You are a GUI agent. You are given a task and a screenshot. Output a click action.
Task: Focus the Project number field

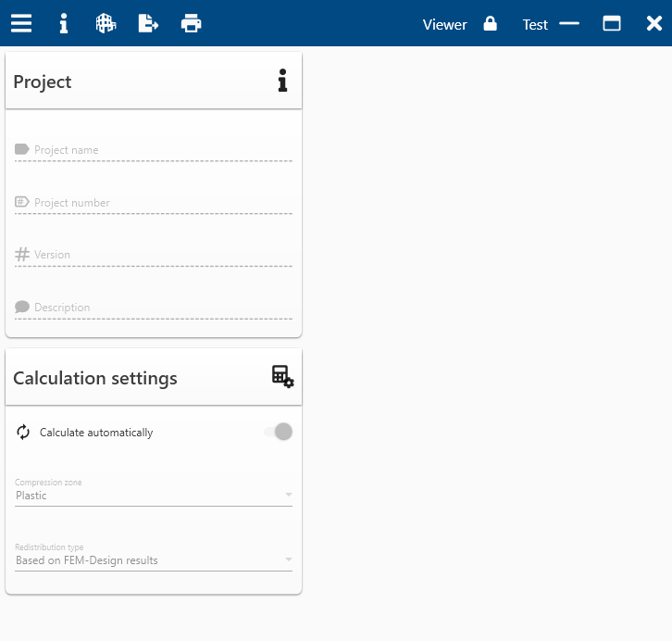tap(154, 203)
